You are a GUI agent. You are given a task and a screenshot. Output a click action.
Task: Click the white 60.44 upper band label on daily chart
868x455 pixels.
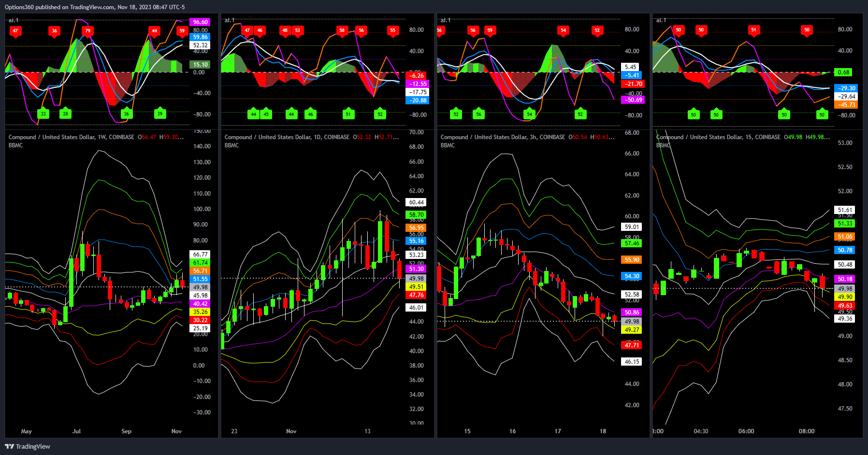point(416,203)
